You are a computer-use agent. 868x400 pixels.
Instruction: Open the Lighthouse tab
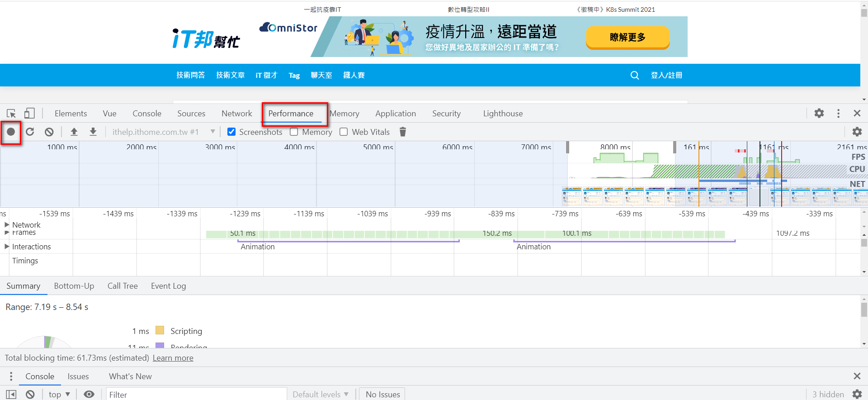point(503,114)
